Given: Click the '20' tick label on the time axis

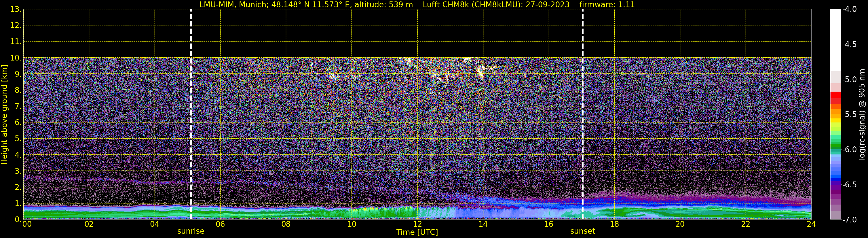Looking at the screenshot, I should (x=680, y=224).
